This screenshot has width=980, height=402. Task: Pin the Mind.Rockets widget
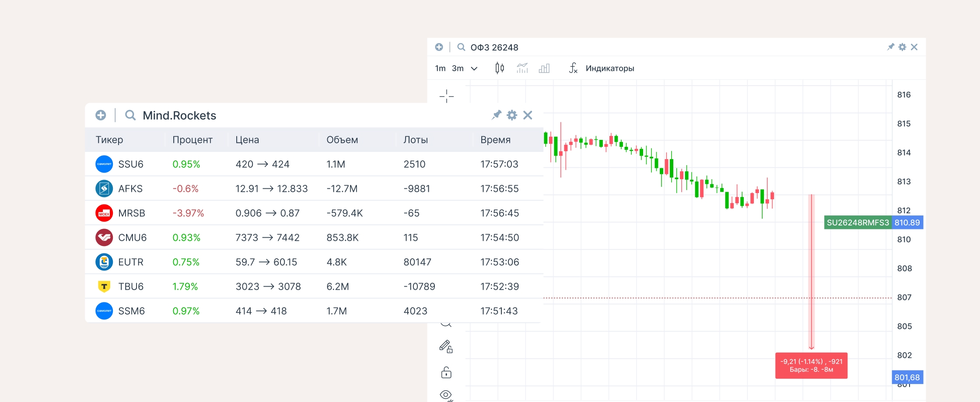[496, 115]
